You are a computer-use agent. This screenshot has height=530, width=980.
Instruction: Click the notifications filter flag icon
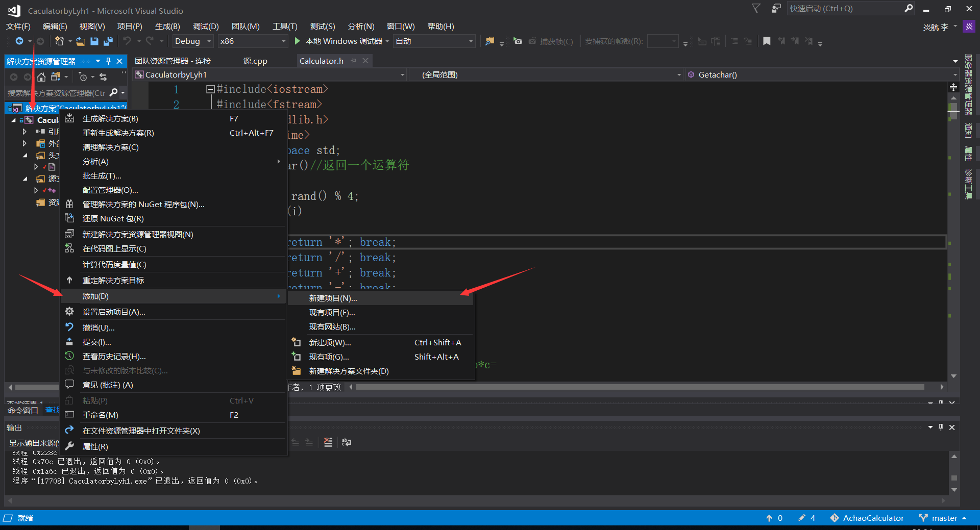(756, 8)
